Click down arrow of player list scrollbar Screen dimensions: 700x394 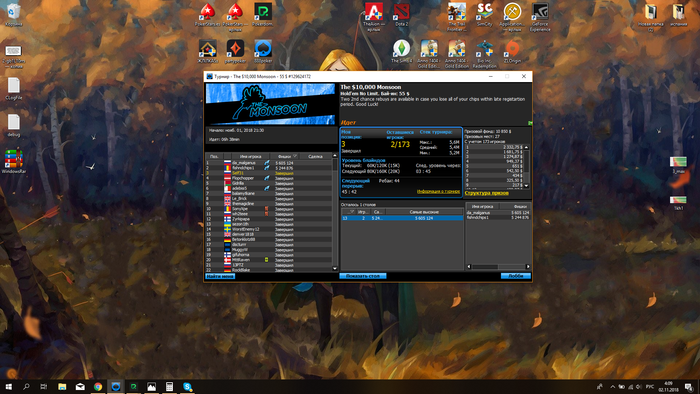point(335,269)
